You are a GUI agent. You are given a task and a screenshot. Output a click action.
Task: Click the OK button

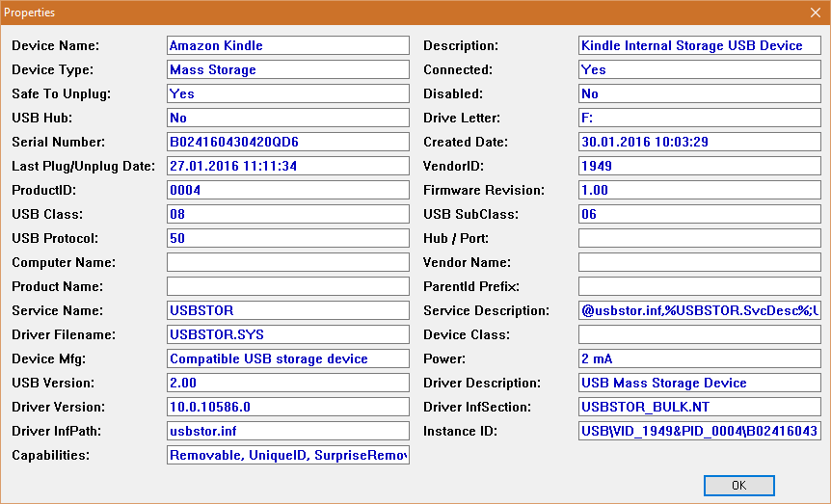pos(738,486)
